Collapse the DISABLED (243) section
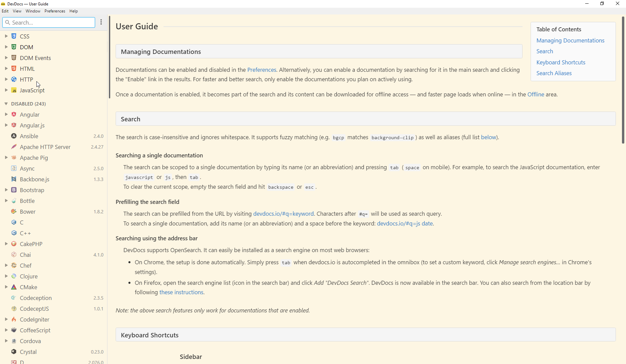 tap(6, 103)
